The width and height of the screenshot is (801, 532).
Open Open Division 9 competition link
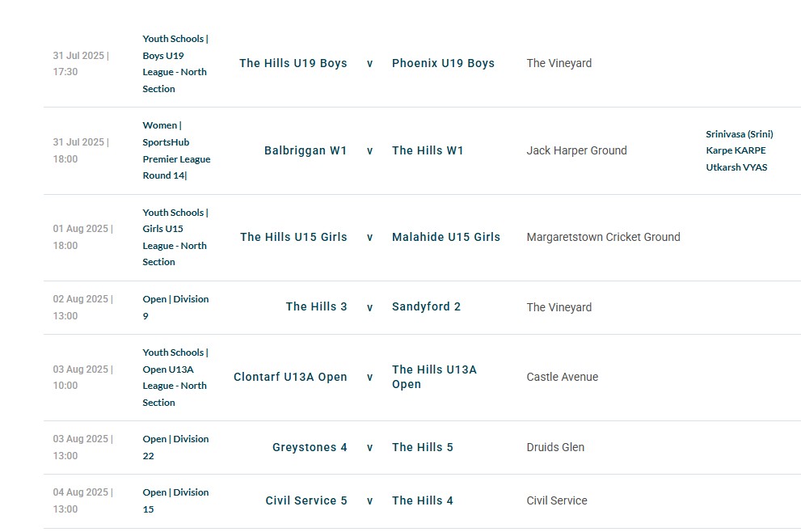point(175,307)
